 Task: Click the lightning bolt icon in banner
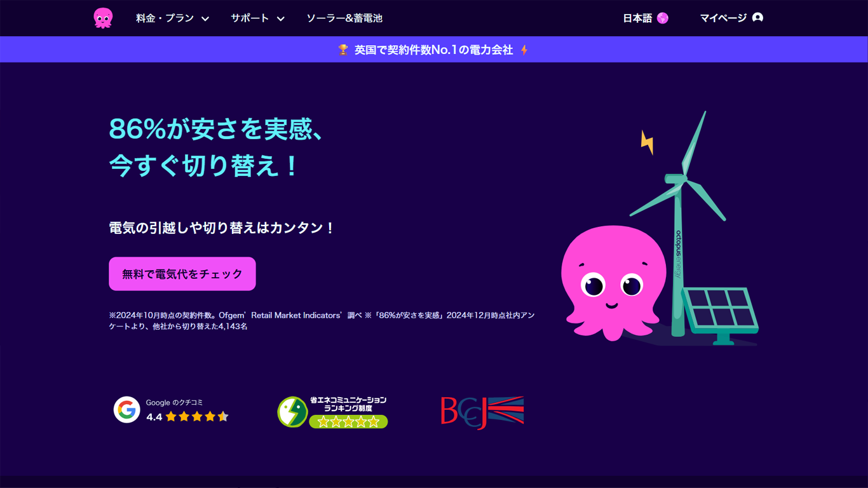coord(524,50)
